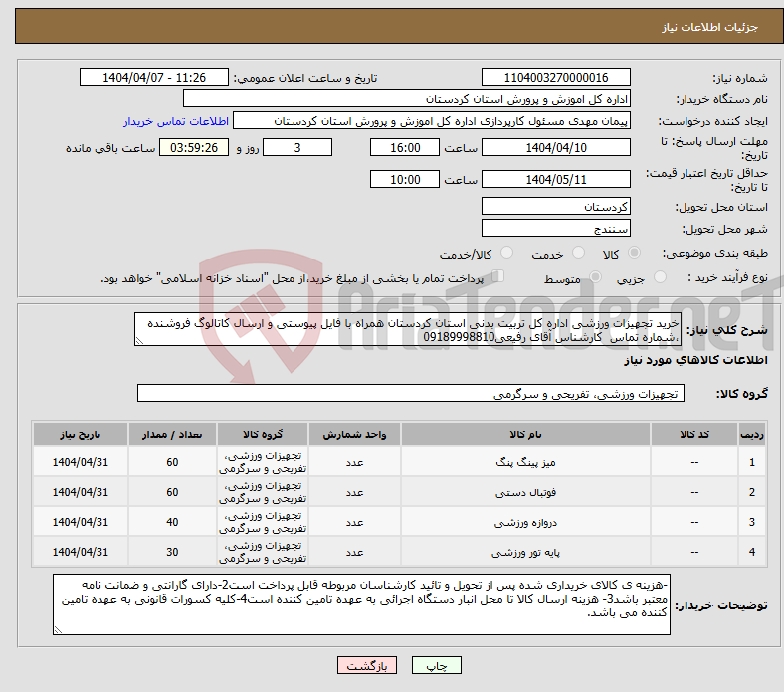Screen dimensions: 784x692
Task: Select the متوسط purchase type radio
Action: coord(595,277)
